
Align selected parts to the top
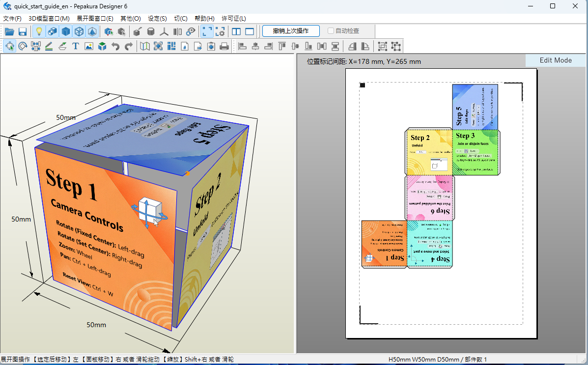pos(282,46)
